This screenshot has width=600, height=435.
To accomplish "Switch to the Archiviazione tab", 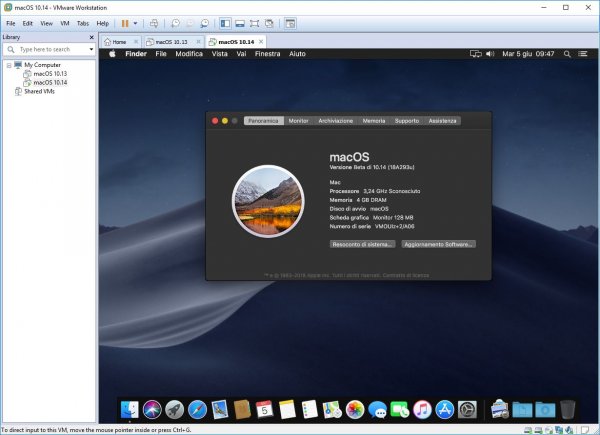I will coord(335,120).
